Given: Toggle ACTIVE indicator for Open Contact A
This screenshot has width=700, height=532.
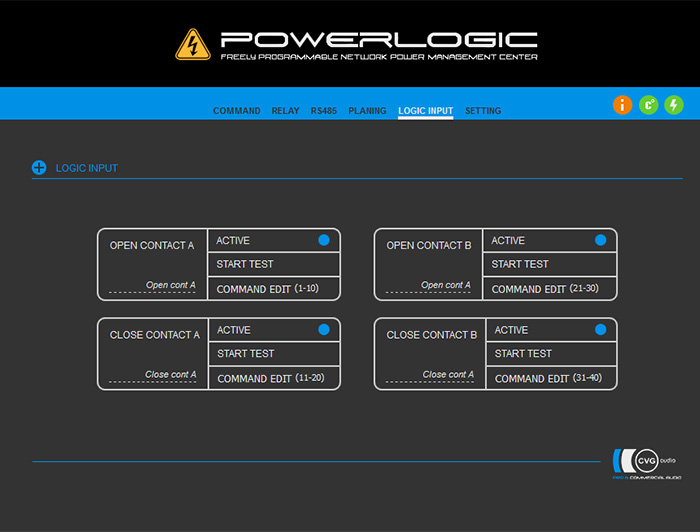Looking at the screenshot, I should coord(324,240).
